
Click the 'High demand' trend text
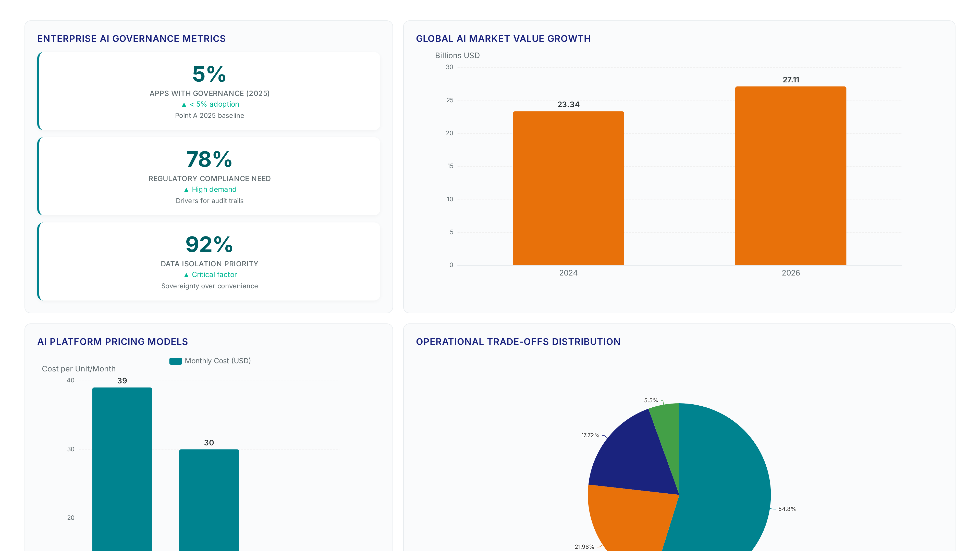[214, 189]
